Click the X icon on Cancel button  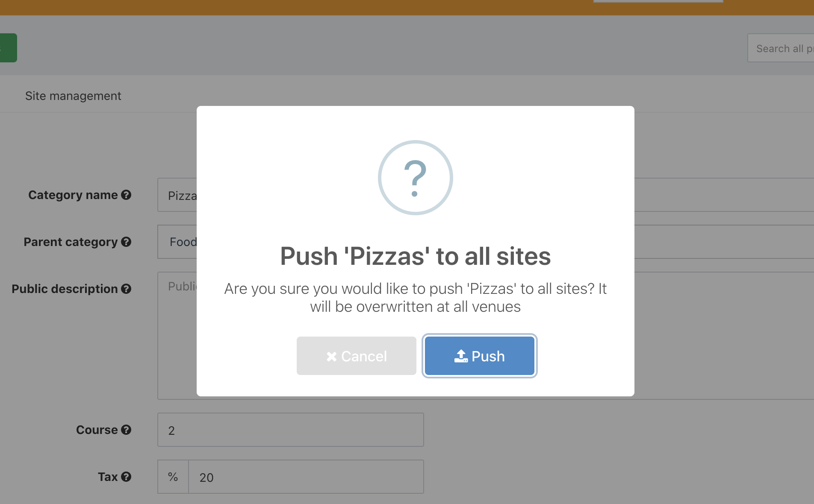[331, 356]
